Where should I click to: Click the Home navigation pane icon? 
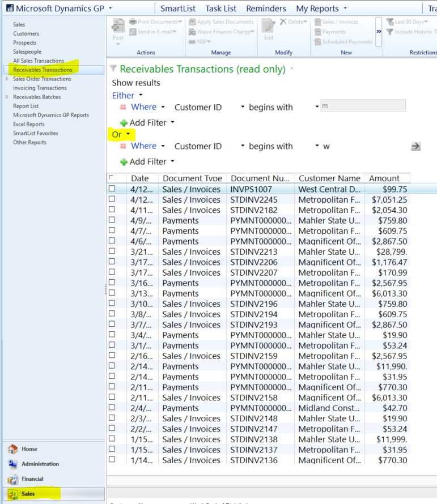pos(12,449)
